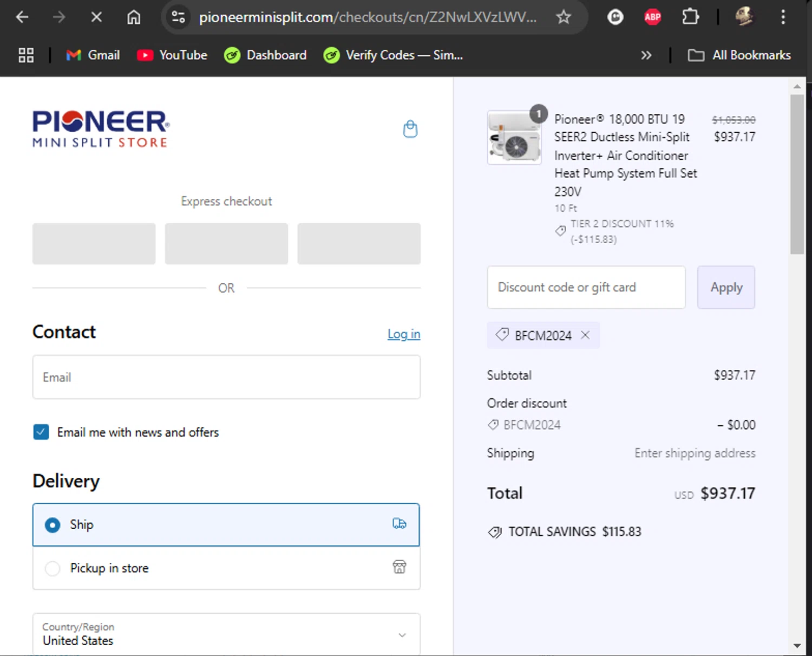Follow the Log in link
This screenshot has height=656, width=812.
404,334
